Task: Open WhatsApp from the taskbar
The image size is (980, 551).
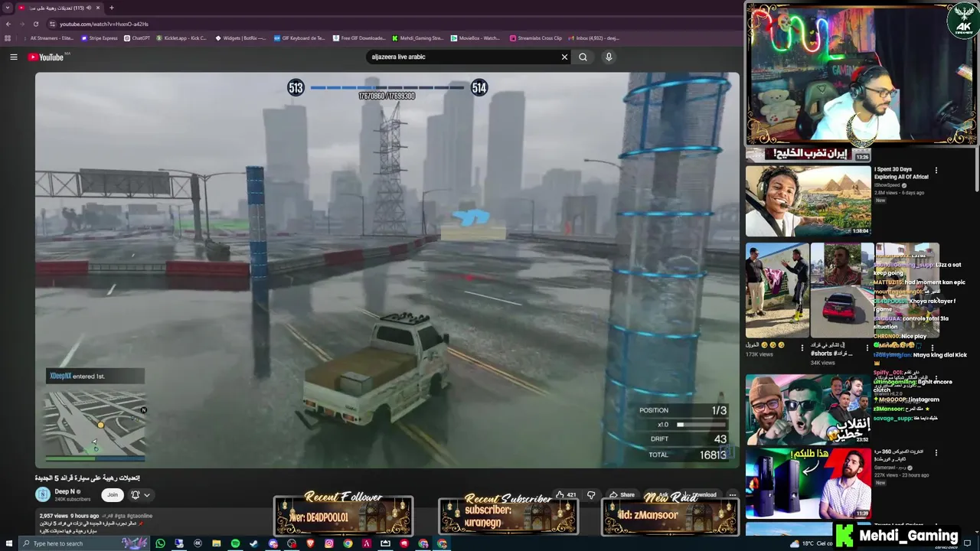Action: point(160,543)
